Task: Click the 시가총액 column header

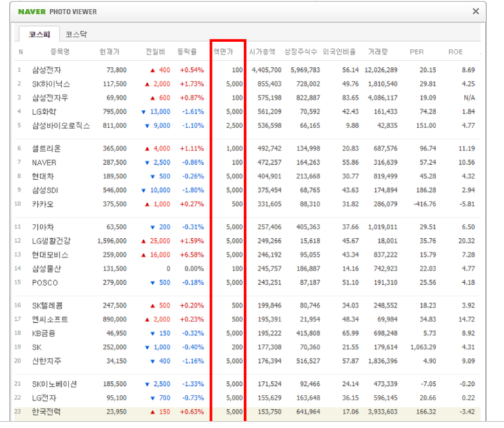Action: click(x=263, y=52)
